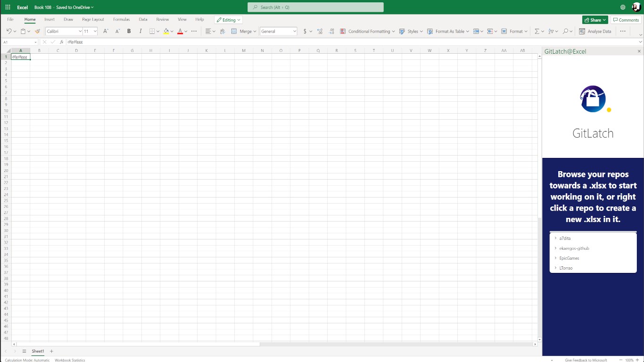This screenshot has width=644, height=362.
Task: Open the File menu
Action: click(10, 19)
